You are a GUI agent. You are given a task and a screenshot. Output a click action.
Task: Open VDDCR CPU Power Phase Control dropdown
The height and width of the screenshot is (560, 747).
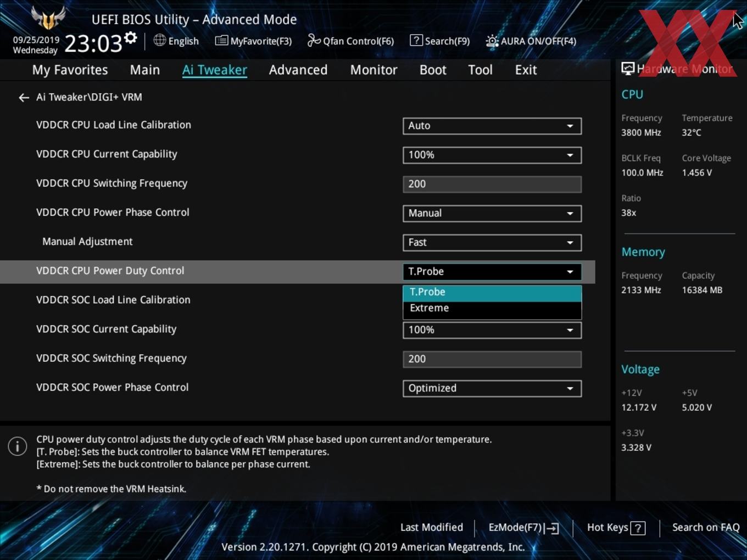click(492, 213)
